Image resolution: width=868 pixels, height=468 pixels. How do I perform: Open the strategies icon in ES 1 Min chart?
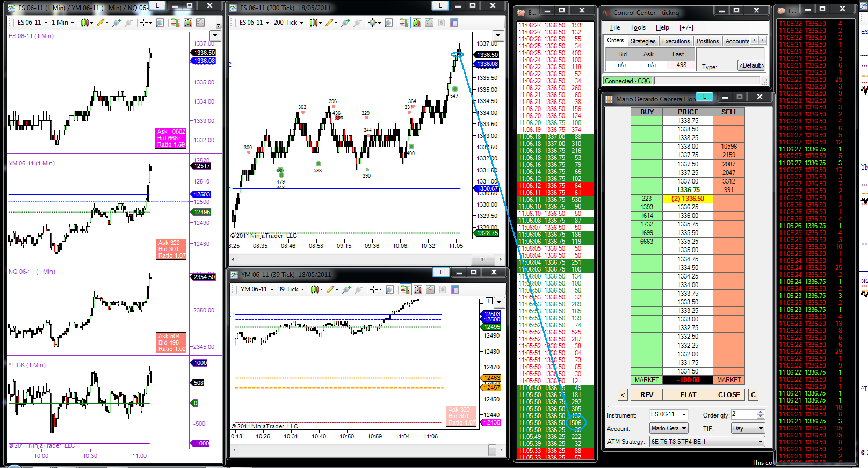200,23
